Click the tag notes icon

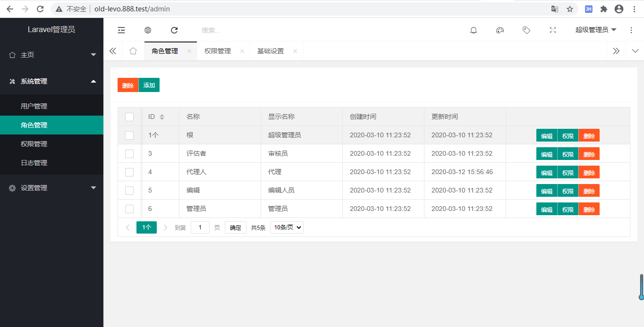coord(526,30)
